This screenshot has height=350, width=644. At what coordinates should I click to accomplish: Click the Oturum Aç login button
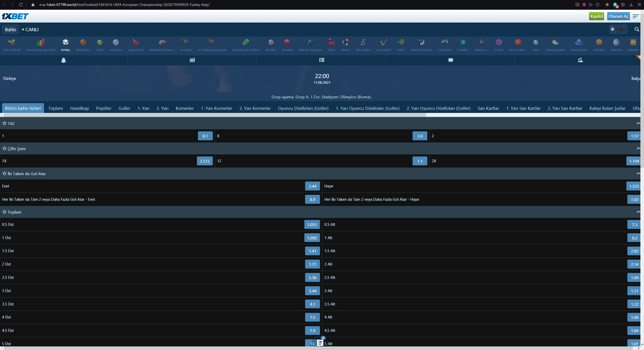618,16
